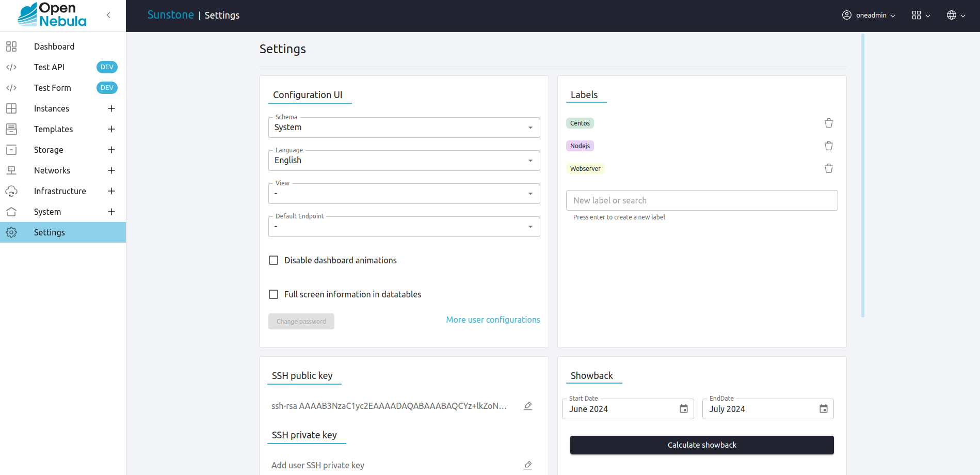
Task: Select Settings in the sidebar
Action: click(63, 232)
